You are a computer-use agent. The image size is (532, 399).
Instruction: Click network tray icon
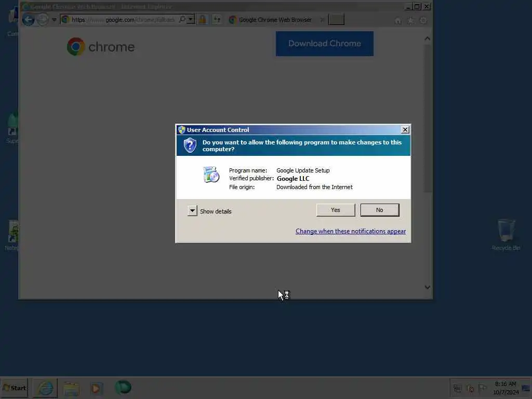458,388
